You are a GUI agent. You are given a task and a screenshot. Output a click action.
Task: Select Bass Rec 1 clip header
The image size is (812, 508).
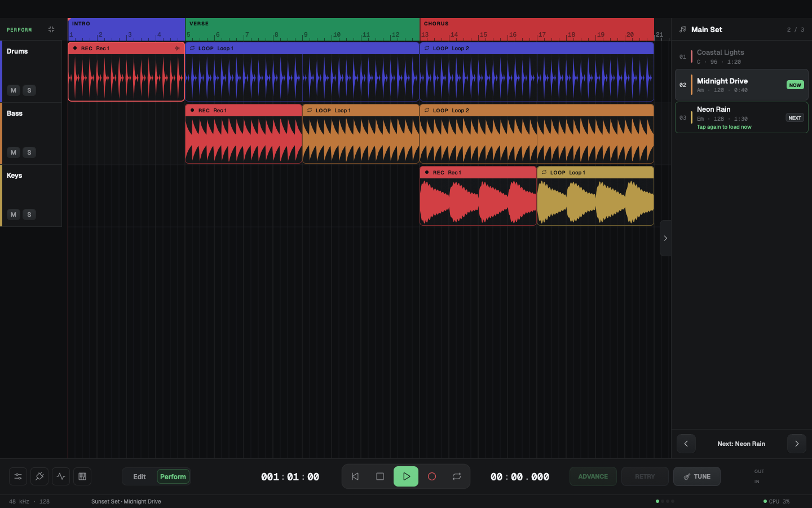(244, 111)
